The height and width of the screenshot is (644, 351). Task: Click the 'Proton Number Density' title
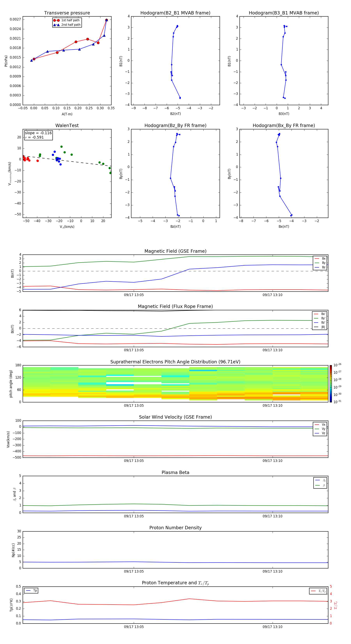175,528
